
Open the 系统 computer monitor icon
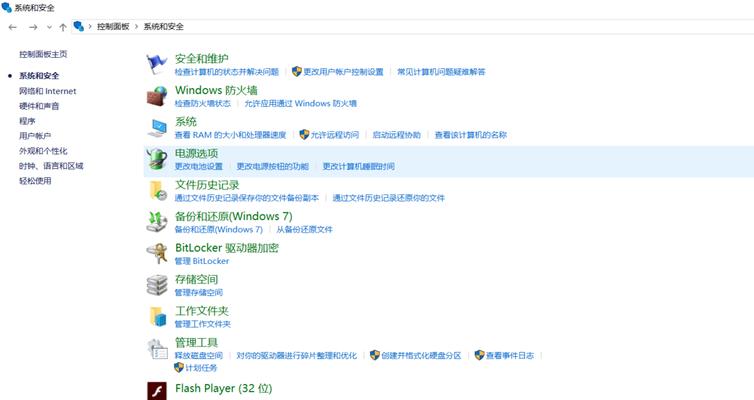157,128
